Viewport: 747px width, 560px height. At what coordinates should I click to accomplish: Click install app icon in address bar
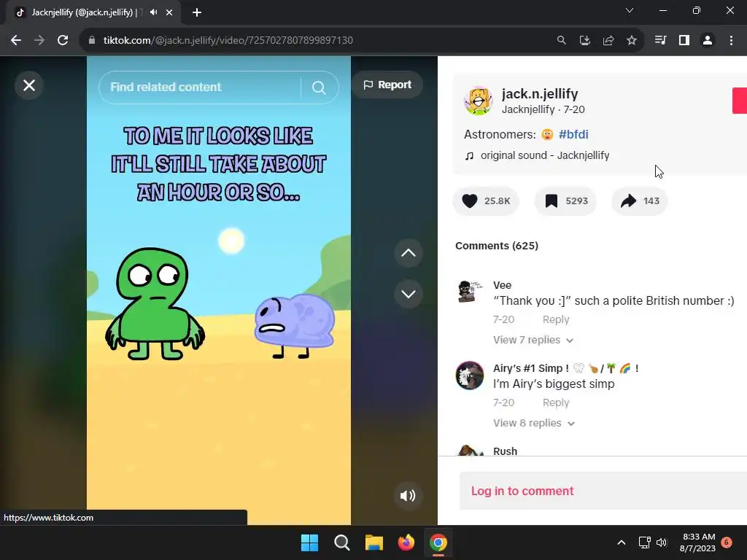tap(585, 41)
